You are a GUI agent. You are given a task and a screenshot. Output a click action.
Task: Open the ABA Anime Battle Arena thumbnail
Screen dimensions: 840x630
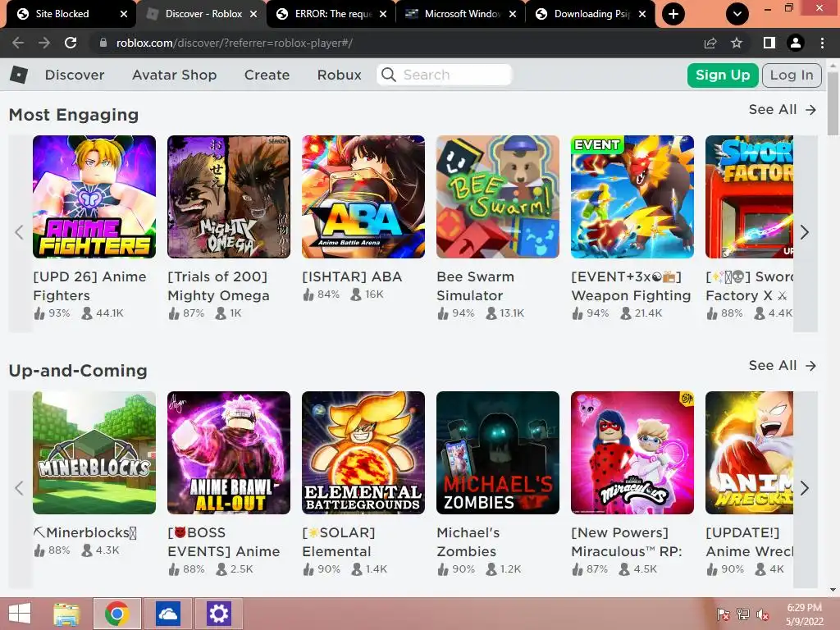point(363,197)
